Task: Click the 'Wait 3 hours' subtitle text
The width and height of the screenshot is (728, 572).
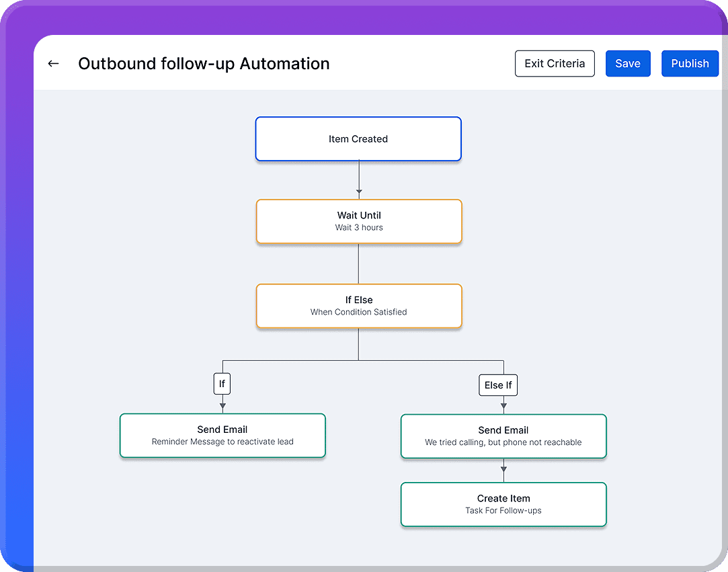Action: click(359, 227)
